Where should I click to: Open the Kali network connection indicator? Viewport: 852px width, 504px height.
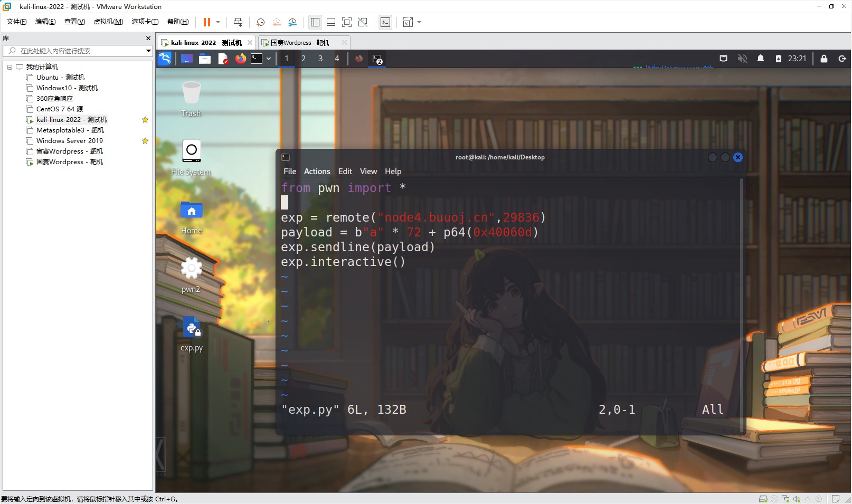point(723,59)
